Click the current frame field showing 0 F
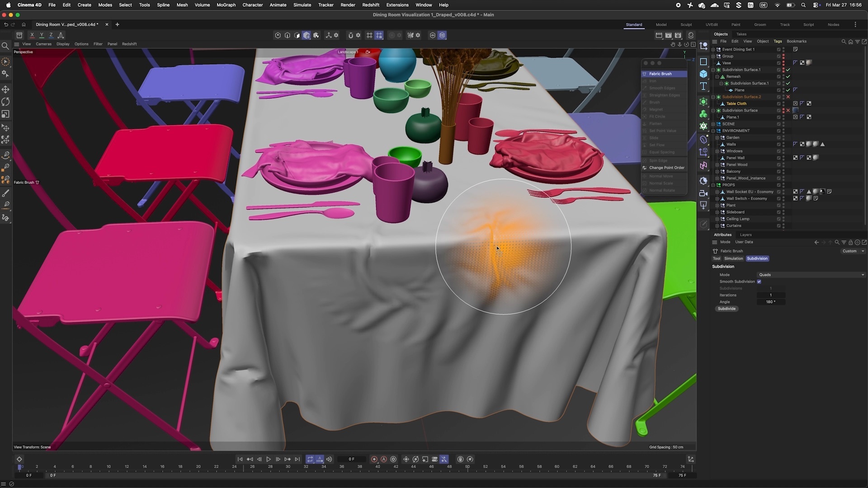 [352, 459]
